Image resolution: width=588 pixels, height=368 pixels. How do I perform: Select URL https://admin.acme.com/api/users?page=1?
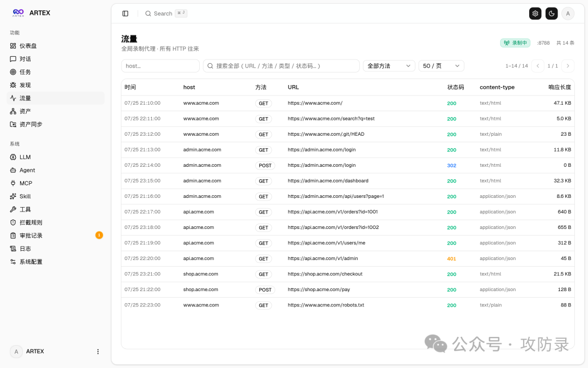coord(335,196)
